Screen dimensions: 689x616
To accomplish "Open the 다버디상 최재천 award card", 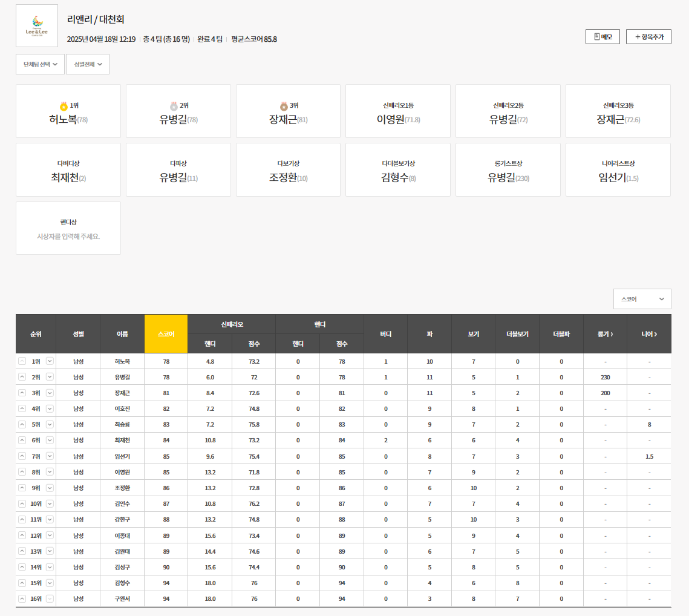I will 68,170.
